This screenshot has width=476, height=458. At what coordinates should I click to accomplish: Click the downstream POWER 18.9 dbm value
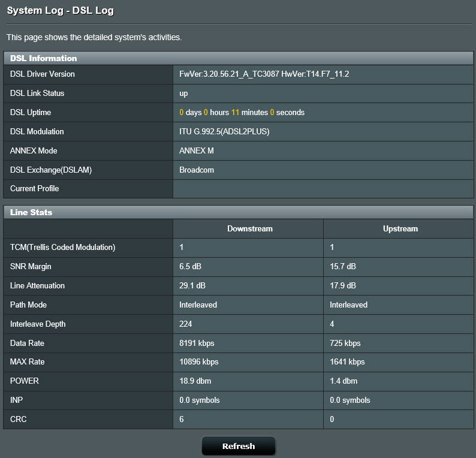click(x=195, y=381)
